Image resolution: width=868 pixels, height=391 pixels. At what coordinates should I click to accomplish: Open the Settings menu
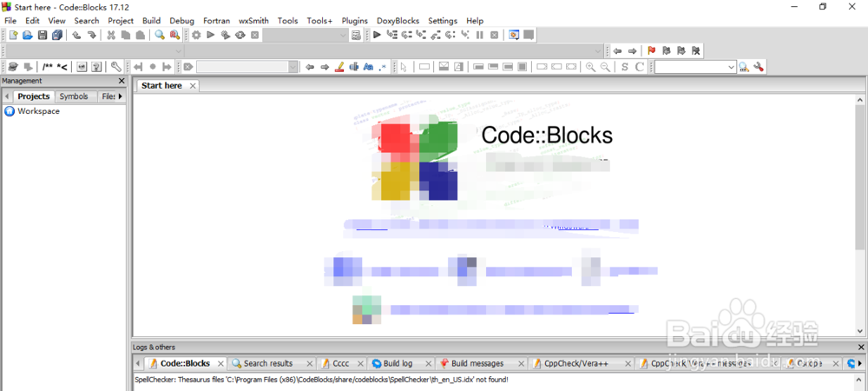(443, 21)
